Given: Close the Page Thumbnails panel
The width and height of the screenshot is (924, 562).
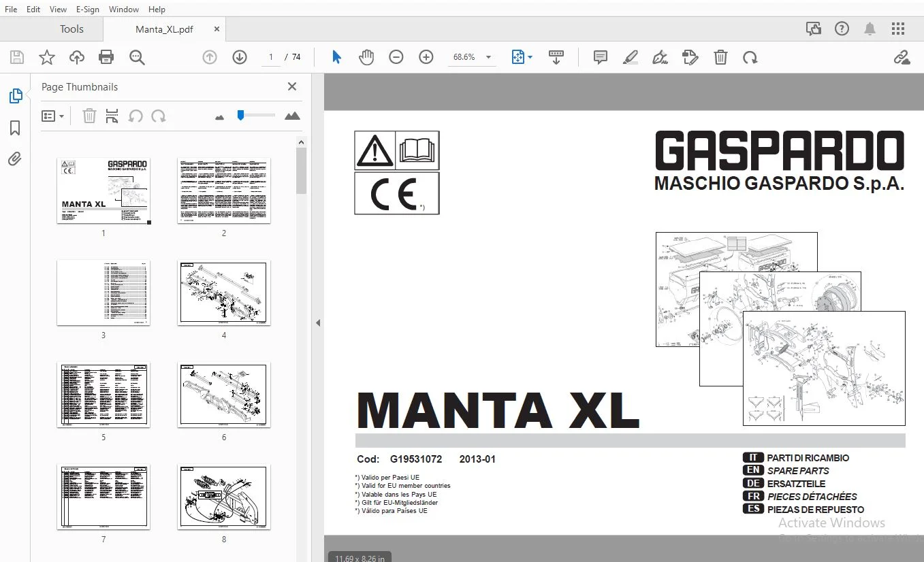Looking at the screenshot, I should (x=292, y=86).
